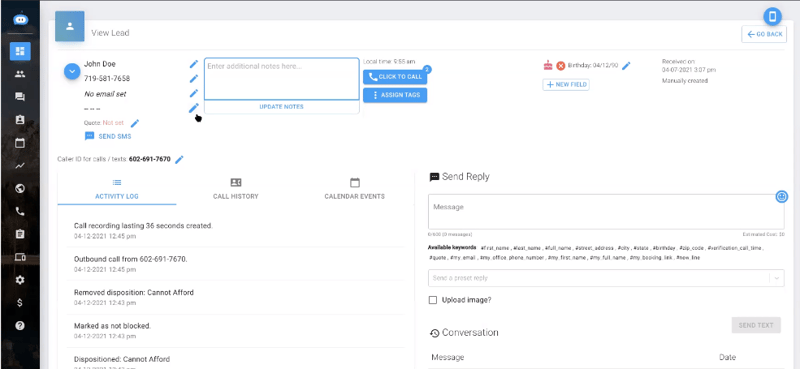Open the billing dollar icon in sidebar
The height and width of the screenshot is (369, 800).
20,303
